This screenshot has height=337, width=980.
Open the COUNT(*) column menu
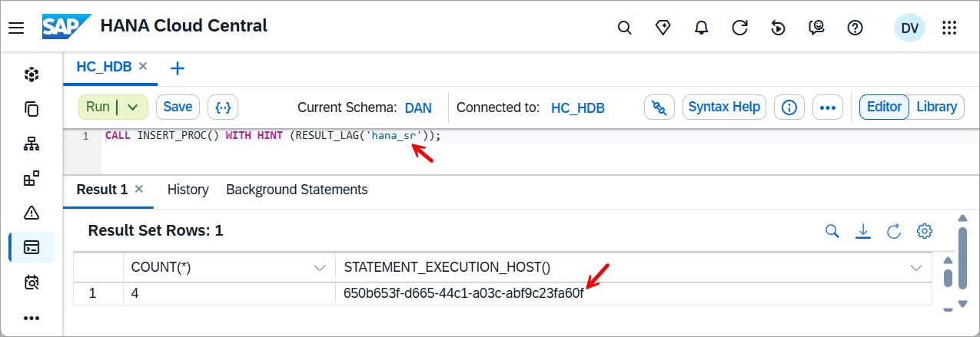[x=321, y=268]
